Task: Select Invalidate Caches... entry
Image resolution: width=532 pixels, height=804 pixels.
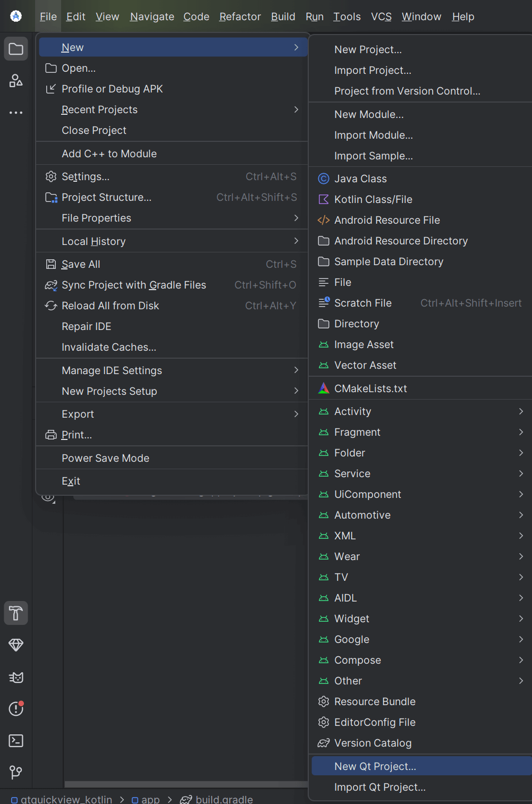Action: click(109, 347)
